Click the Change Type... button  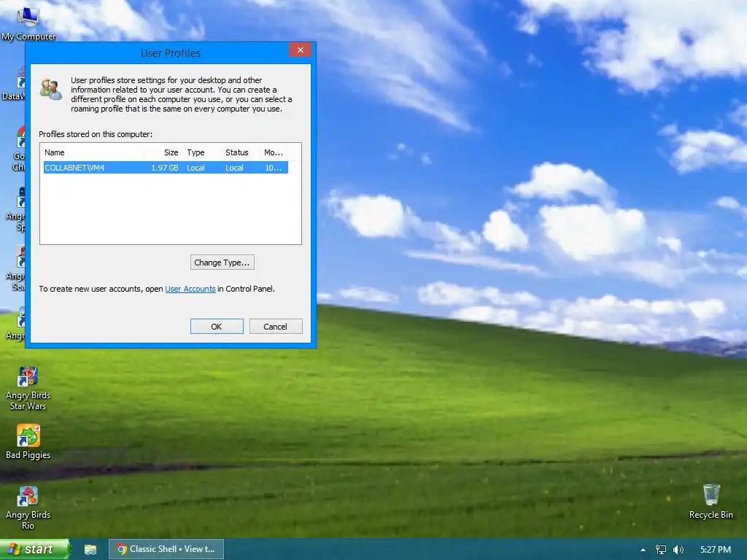tap(222, 262)
